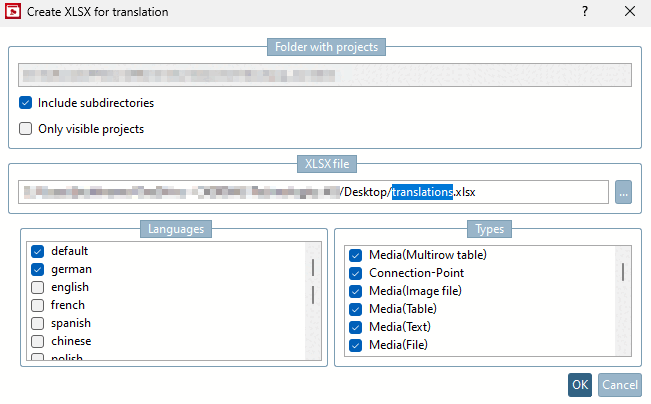The width and height of the screenshot is (651, 404).
Task: Click the Types list scrollbar
Action: [x=623, y=272]
